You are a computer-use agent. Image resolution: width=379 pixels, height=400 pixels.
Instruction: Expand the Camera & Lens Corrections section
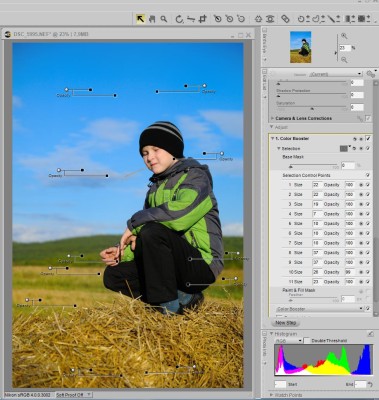(x=272, y=118)
